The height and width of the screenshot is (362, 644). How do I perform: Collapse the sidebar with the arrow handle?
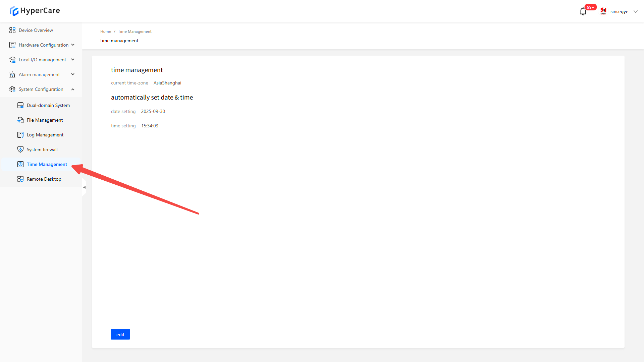[84, 187]
